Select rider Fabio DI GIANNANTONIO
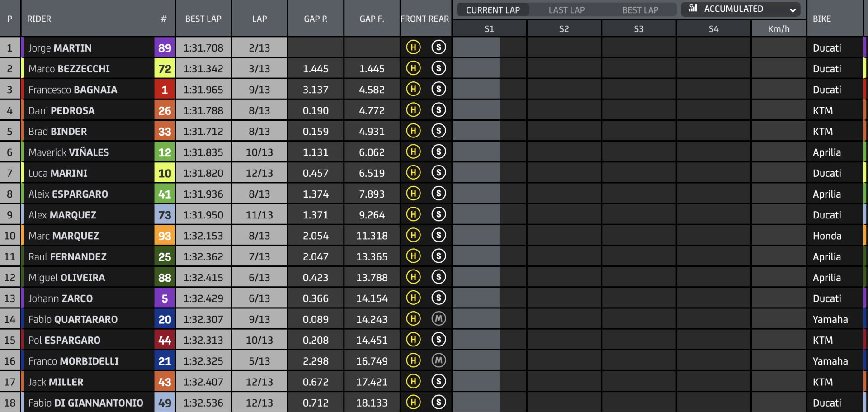This screenshot has width=868, height=412. tap(85, 403)
